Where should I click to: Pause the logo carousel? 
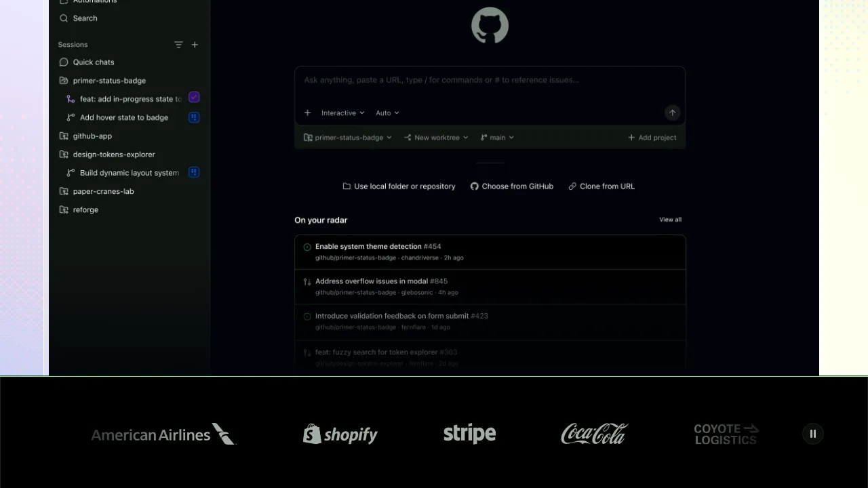coord(813,434)
